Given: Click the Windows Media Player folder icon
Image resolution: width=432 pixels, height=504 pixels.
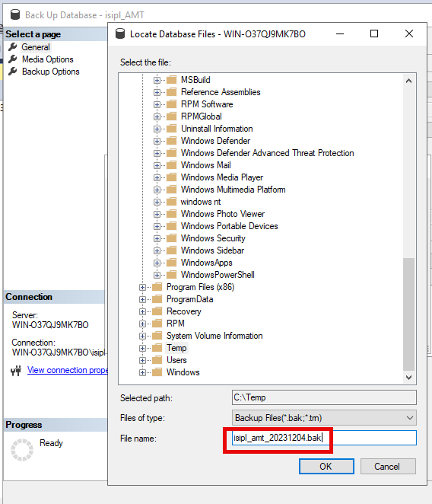Looking at the screenshot, I should [172, 177].
